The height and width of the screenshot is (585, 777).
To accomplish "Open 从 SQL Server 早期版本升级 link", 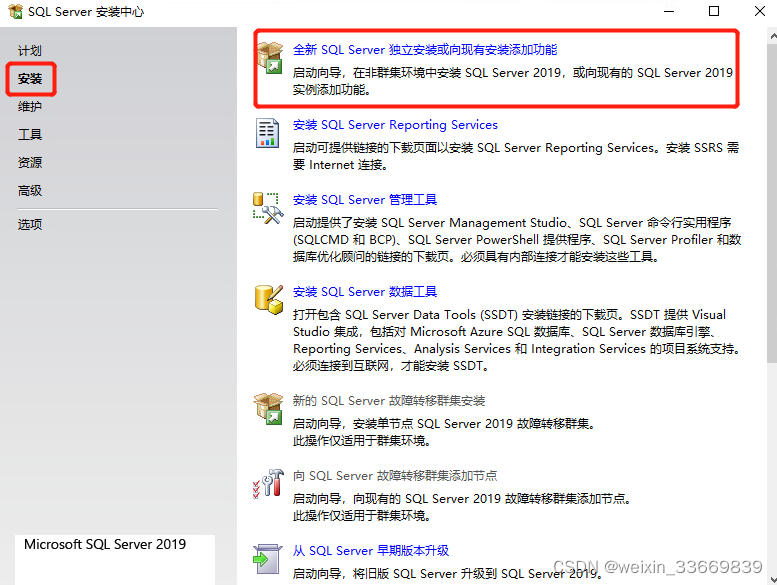I will (371, 551).
